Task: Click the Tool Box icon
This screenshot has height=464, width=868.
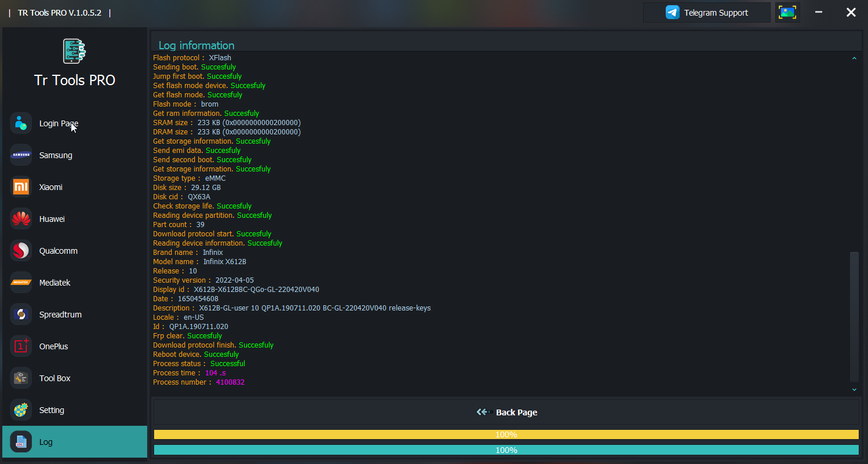Action: (x=21, y=378)
